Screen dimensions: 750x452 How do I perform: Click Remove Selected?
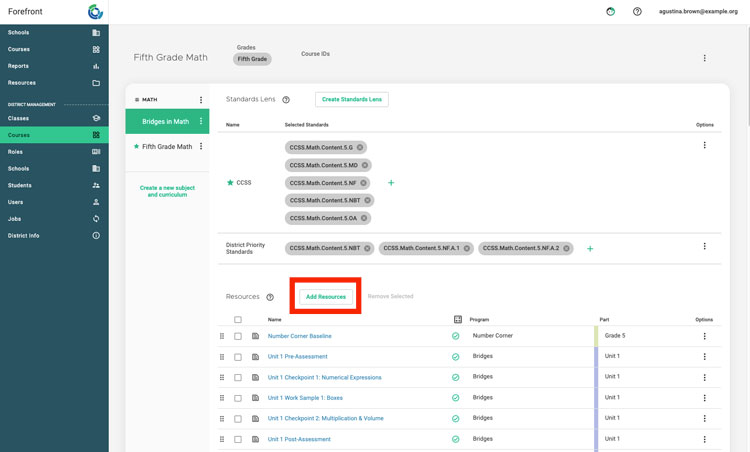click(x=390, y=297)
